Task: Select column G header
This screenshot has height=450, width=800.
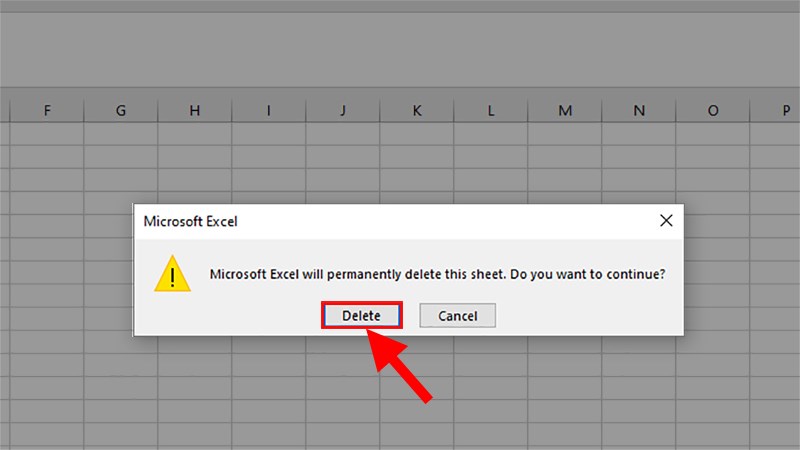Action: coord(121,110)
